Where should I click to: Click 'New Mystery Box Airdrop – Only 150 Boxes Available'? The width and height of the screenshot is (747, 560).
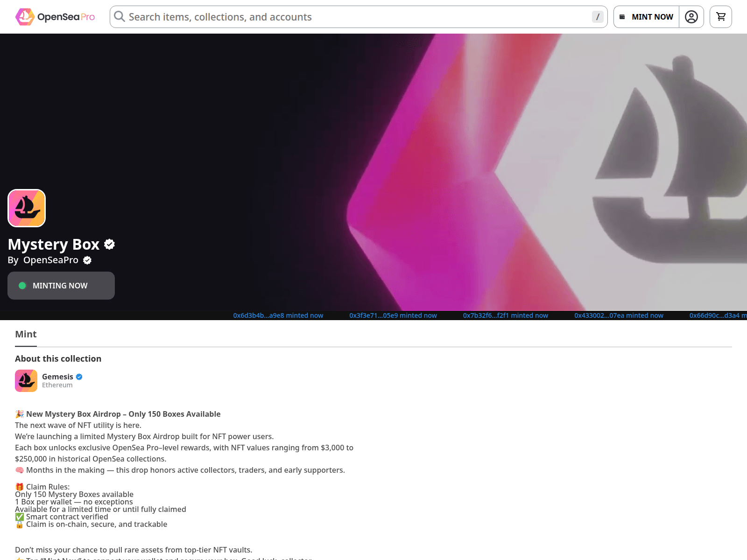coord(123,414)
